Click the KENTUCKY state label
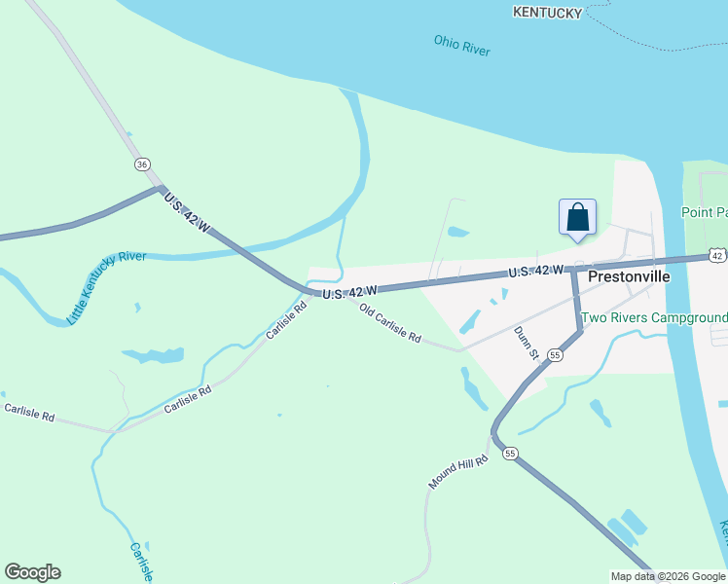Screen dimensions: 728x584 pyautogui.click(x=547, y=13)
